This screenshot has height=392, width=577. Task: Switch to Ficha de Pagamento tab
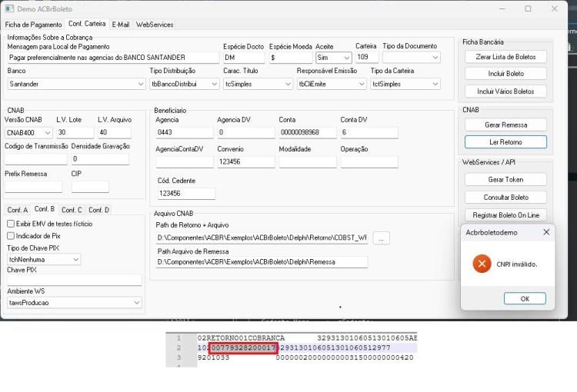point(33,25)
